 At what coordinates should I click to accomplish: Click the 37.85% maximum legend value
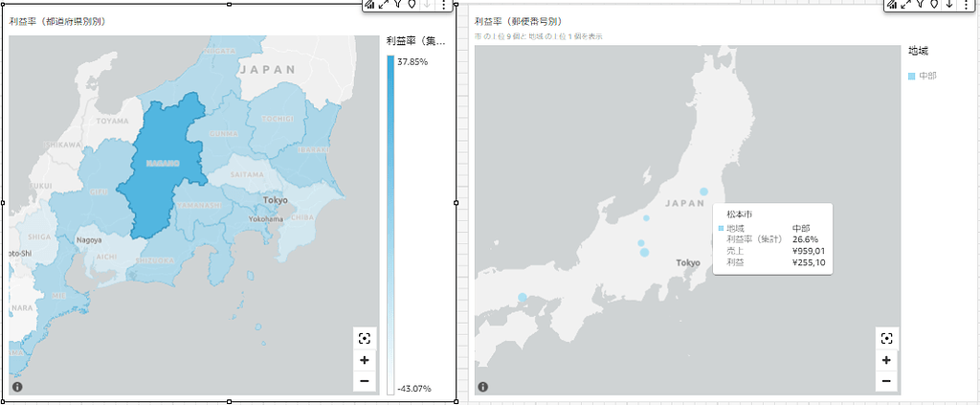412,61
